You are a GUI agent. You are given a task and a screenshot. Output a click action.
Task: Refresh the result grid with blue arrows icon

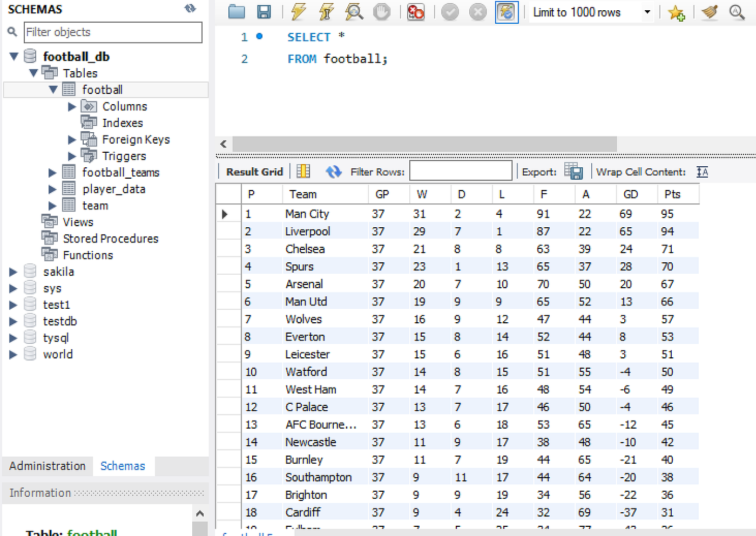334,171
